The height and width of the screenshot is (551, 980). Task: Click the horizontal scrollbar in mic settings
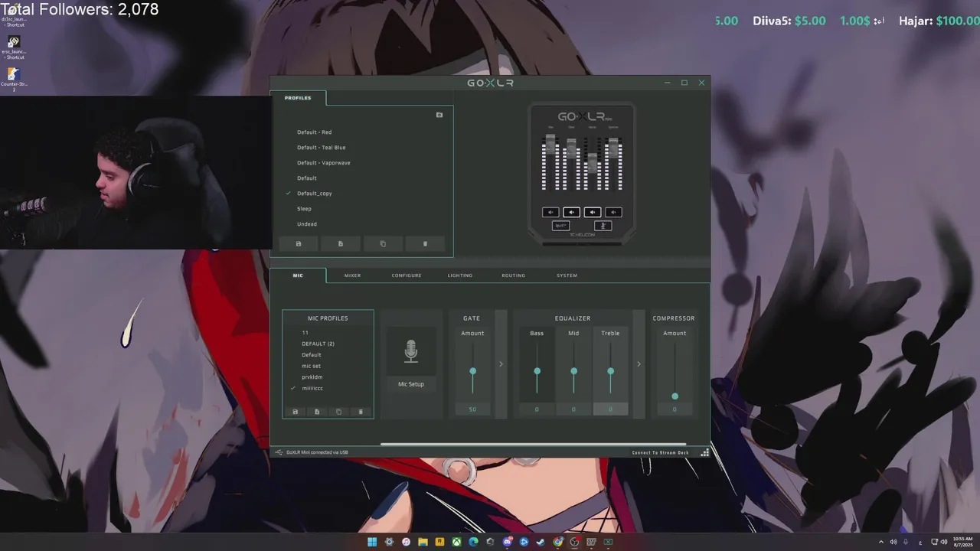point(533,444)
